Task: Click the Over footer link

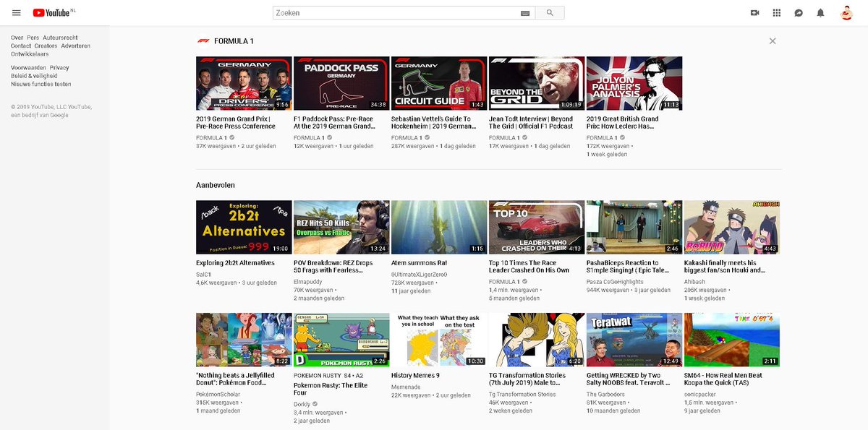Action: pyautogui.click(x=17, y=38)
